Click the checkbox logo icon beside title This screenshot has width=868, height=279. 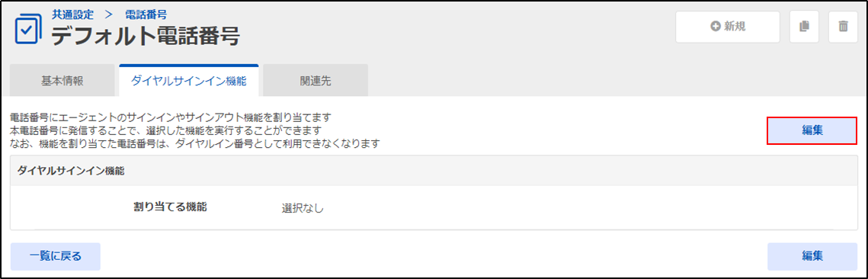(x=27, y=31)
